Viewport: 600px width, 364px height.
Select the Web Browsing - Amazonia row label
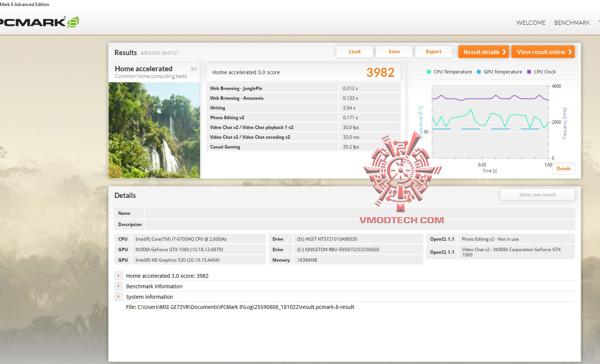[x=236, y=98]
